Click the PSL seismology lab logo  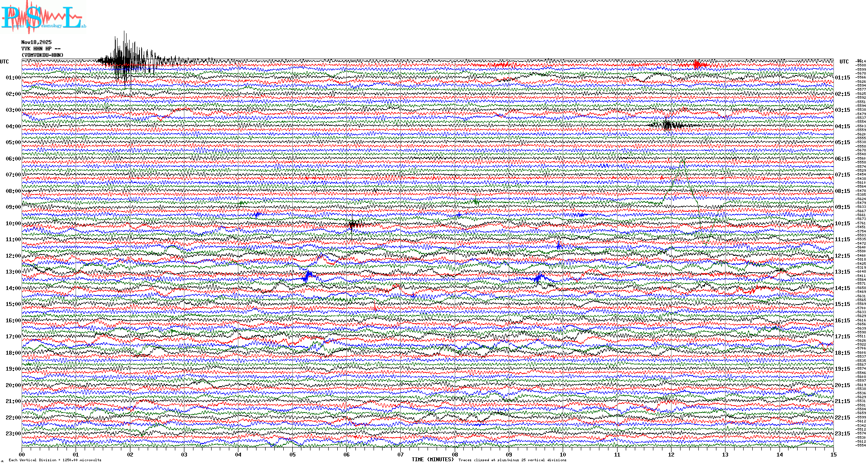42,17
